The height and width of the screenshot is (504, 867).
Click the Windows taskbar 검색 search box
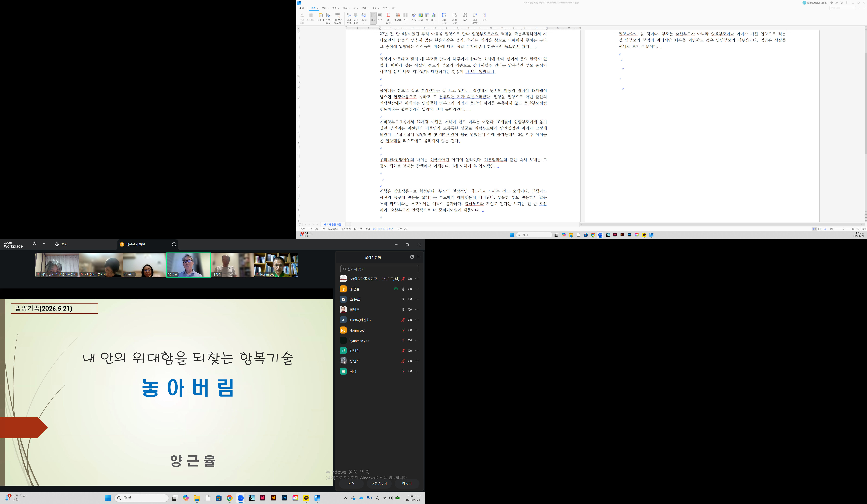coord(141,498)
